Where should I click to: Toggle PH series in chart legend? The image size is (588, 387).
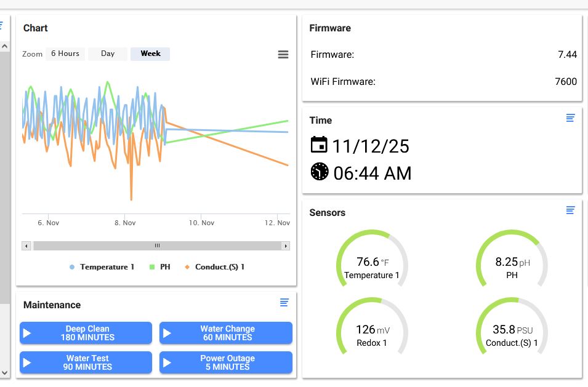coord(160,267)
